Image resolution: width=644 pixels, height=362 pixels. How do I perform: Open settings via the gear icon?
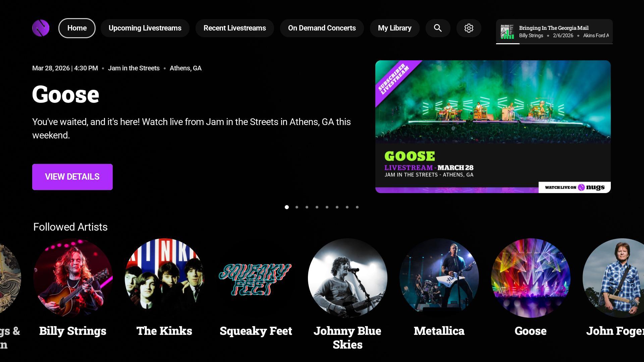[469, 28]
